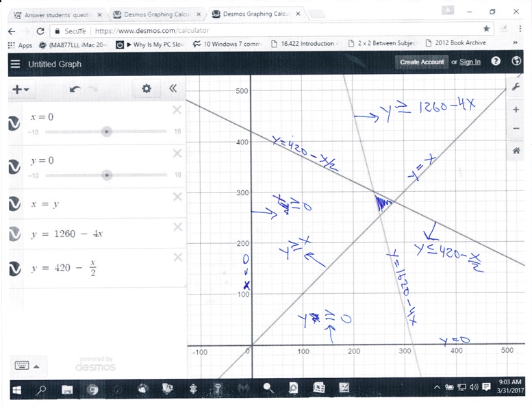The image size is (532, 411).
Task: Switch to first Desmos Graphing Calculator tab
Action: point(157,14)
